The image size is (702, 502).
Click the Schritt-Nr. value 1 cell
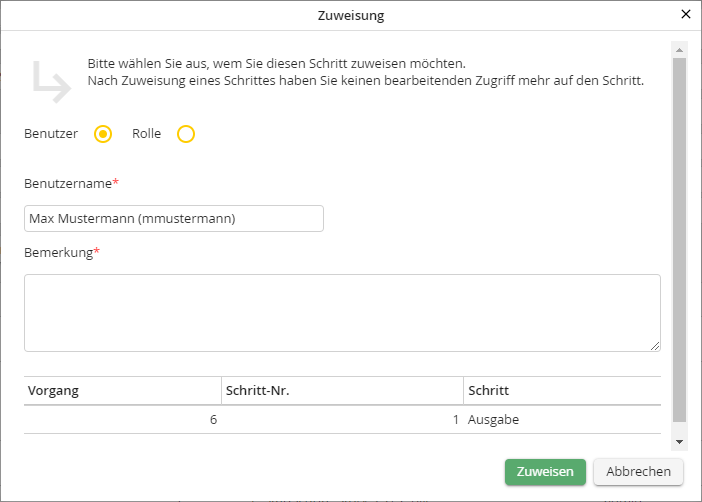coord(342,420)
